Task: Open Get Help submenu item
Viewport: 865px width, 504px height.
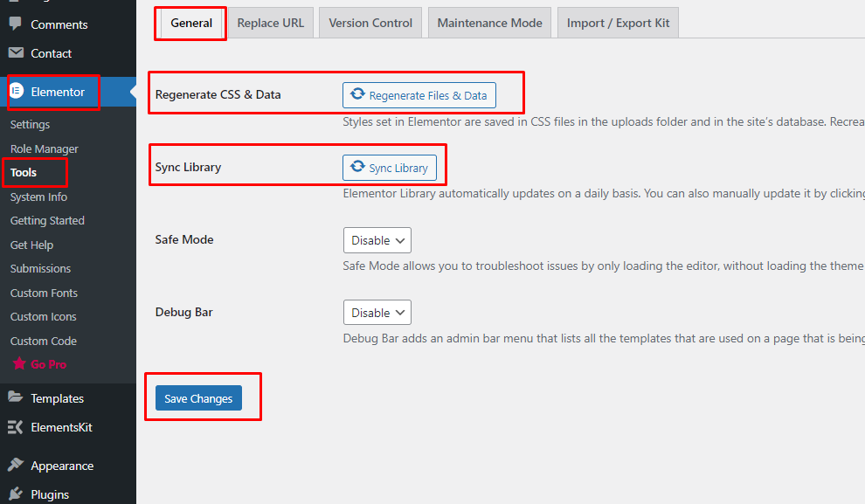Action: pyautogui.click(x=31, y=245)
